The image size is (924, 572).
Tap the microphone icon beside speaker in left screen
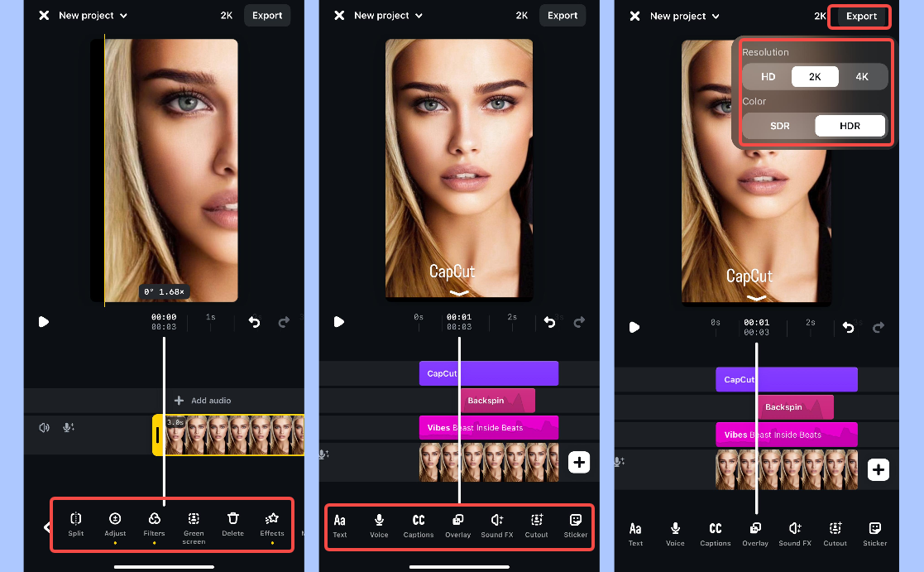tap(69, 427)
